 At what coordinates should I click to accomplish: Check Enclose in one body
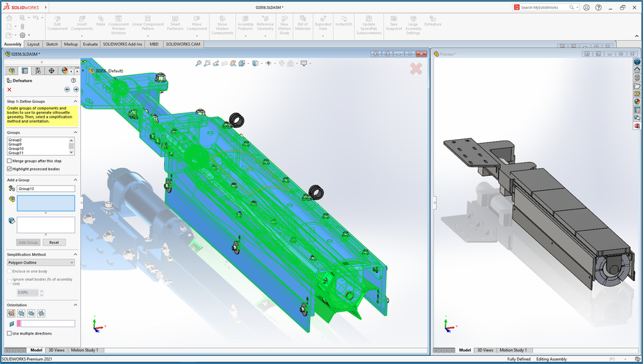9,271
